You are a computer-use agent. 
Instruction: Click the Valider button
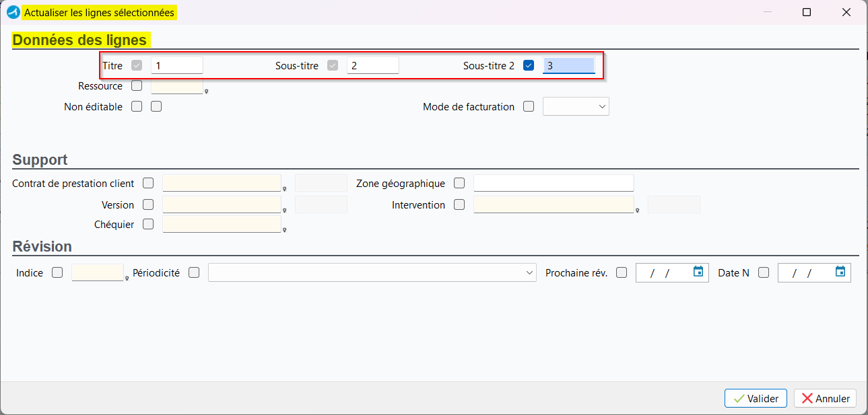tap(756, 398)
